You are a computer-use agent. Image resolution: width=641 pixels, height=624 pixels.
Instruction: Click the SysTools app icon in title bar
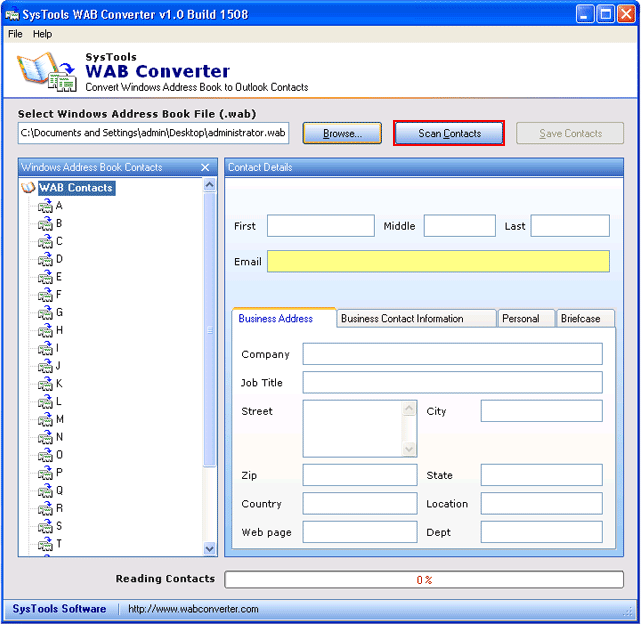tap(12, 14)
